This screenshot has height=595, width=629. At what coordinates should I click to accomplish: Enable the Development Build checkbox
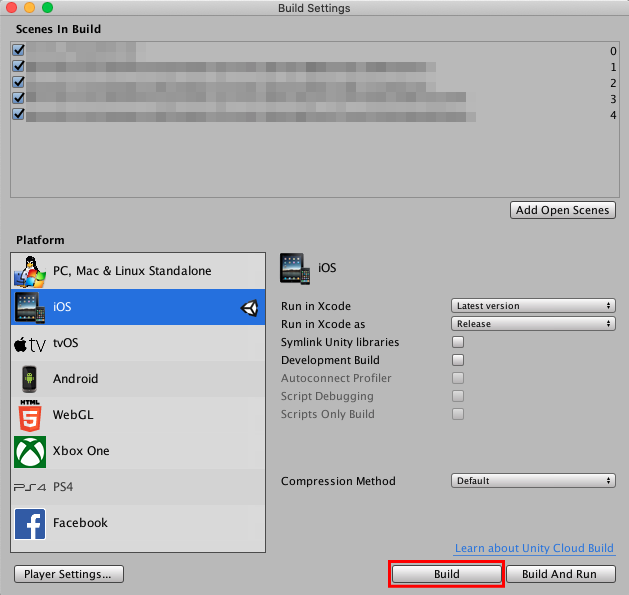pos(458,360)
